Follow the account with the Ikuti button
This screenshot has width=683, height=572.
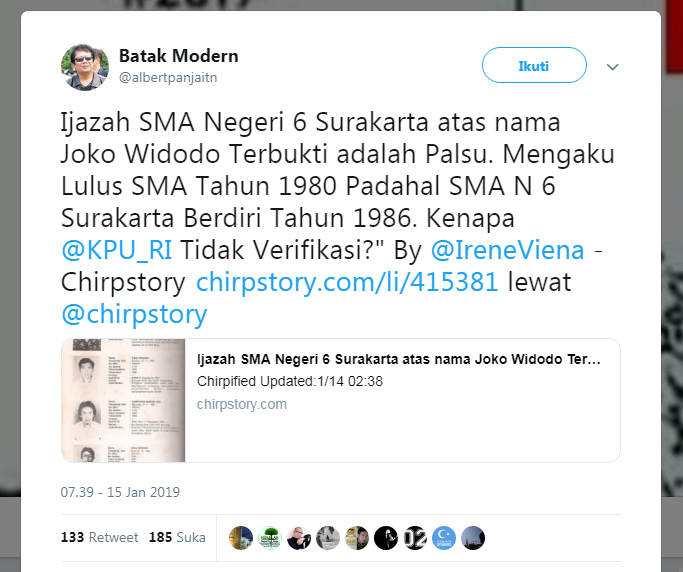534,65
